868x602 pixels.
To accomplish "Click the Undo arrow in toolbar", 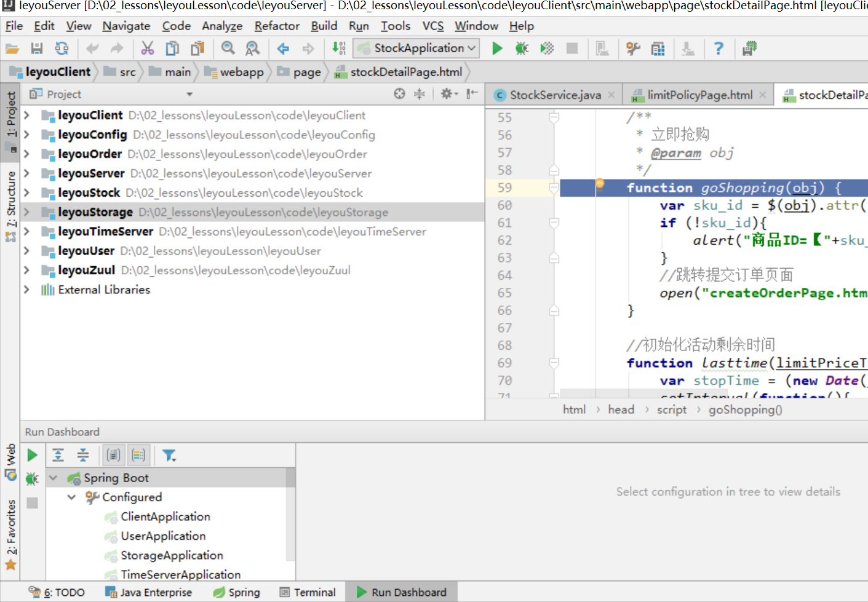I will click(93, 49).
